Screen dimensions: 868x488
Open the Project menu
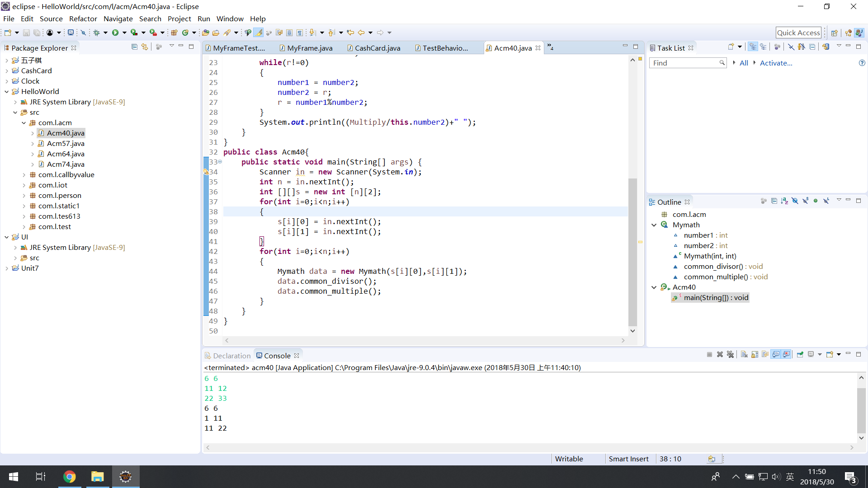pos(179,19)
